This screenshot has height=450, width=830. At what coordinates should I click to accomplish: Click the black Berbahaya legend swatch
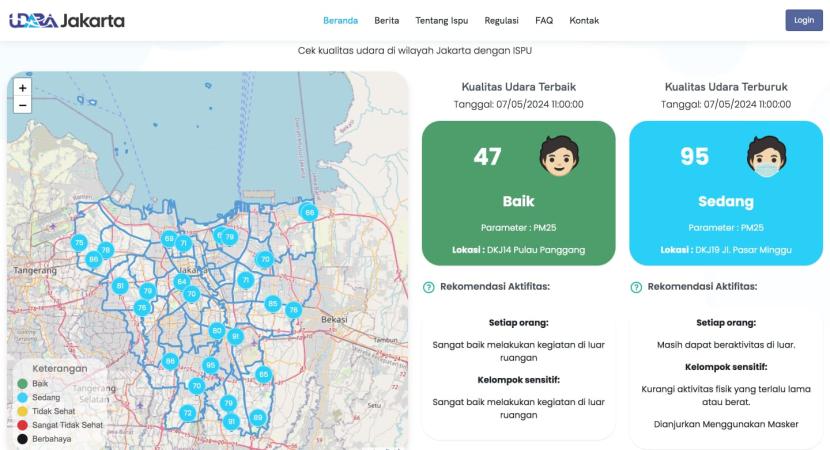[22, 439]
